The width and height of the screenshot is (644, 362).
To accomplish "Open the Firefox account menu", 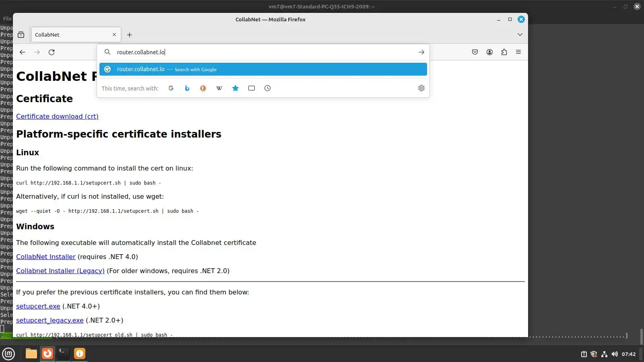I will [x=489, y=52].
